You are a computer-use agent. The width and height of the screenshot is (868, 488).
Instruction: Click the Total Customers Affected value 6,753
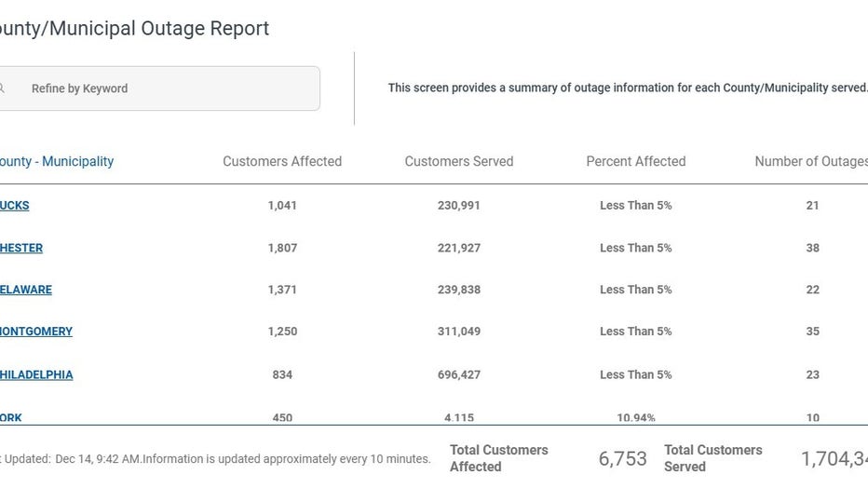click(x=622, y=458)
